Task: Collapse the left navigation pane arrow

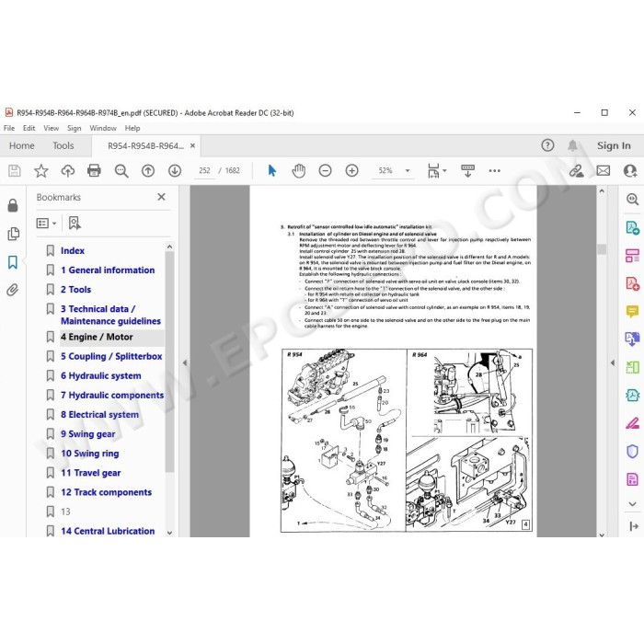Action: [185, 362]
